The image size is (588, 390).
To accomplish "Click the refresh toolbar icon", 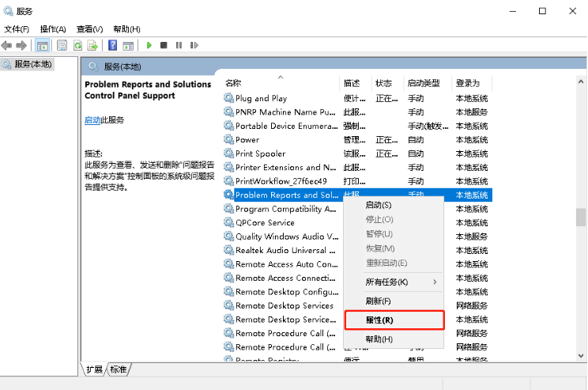I will pos(78,45).
